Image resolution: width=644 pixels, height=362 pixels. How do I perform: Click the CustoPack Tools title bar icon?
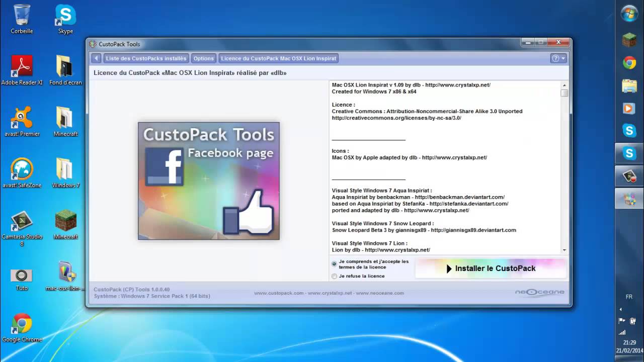[93, 44]
